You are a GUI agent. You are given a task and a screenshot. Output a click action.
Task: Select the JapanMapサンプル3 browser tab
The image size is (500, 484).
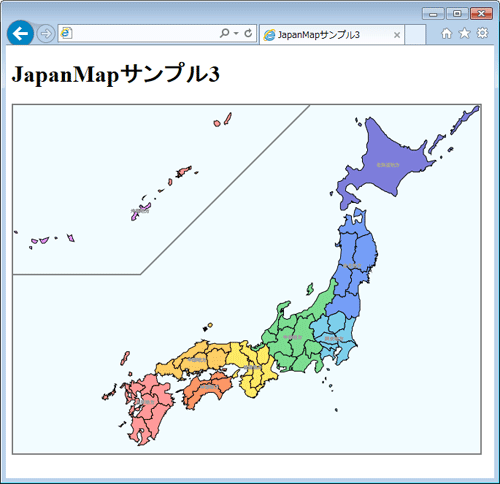click(x=332, y=35)
